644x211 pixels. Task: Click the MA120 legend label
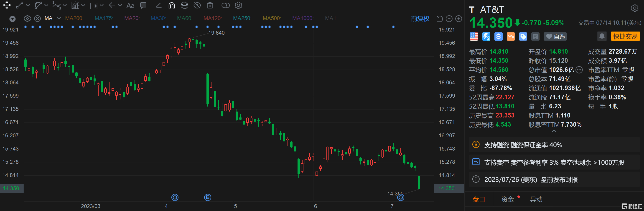(212, 18)
